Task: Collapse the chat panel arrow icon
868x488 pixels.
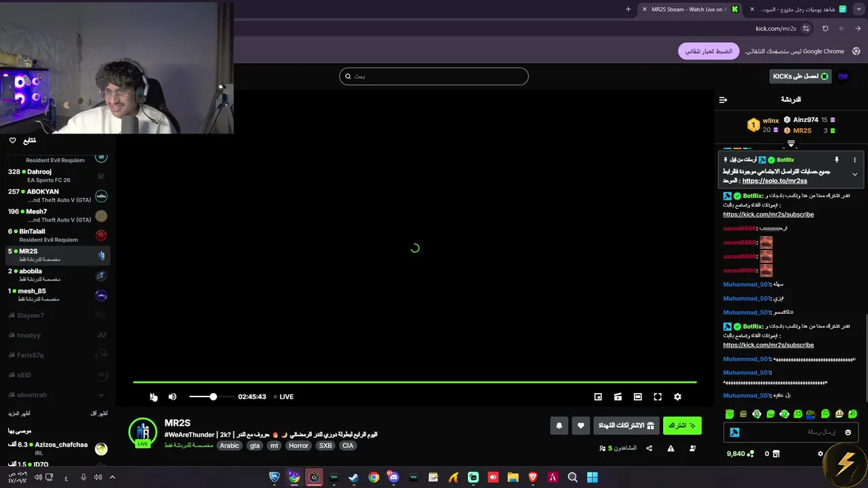Action: coord(723,100)
